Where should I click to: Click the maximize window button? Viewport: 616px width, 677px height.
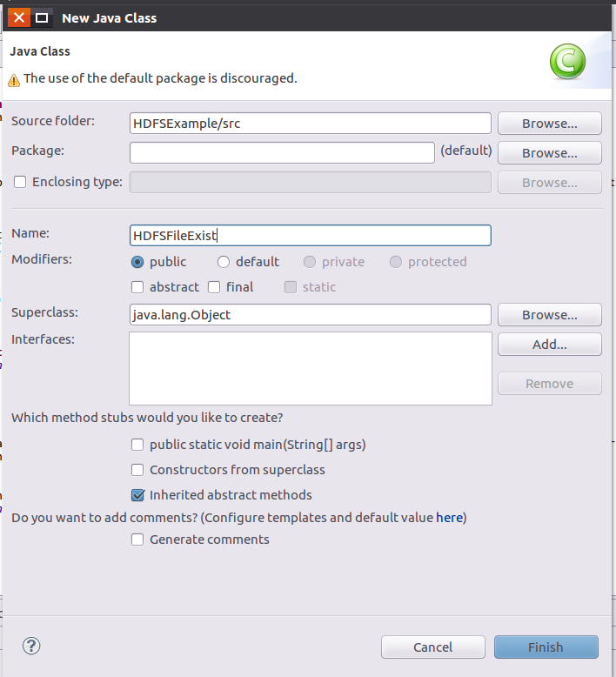pyautogui.click(x=41, y=17)
